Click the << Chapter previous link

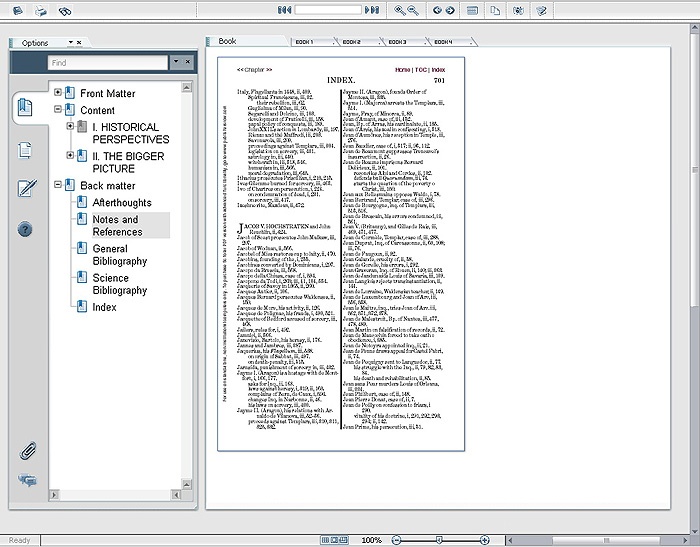(x=251, y=70)
